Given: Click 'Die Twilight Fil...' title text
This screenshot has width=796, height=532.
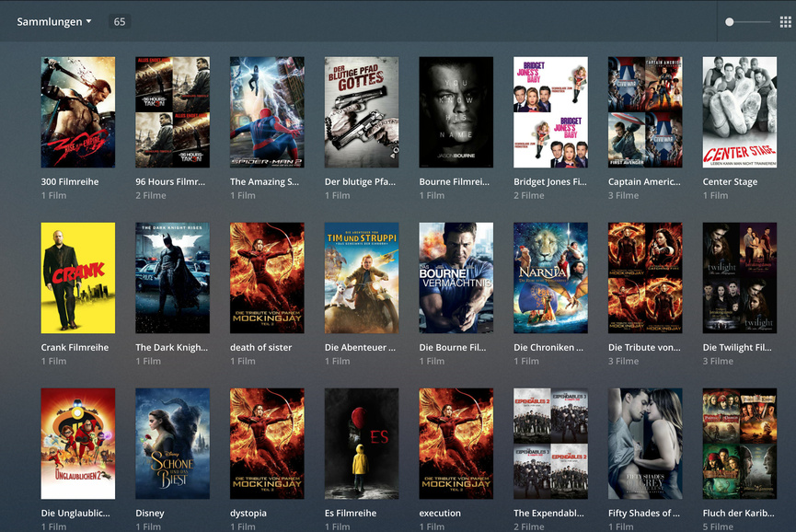Looking at the screenshot, I should tap(737, 348).
